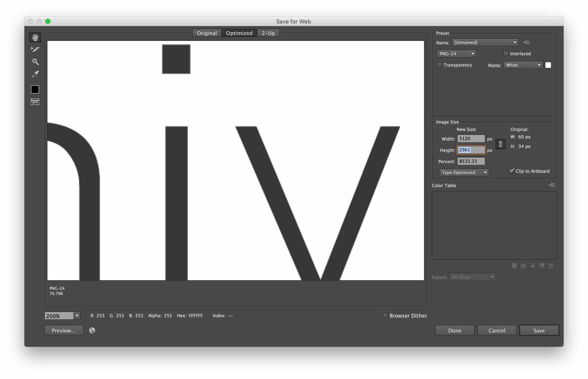Open the Color Table panel menu
The image size is (588, 379).
[x=552, y=185]
